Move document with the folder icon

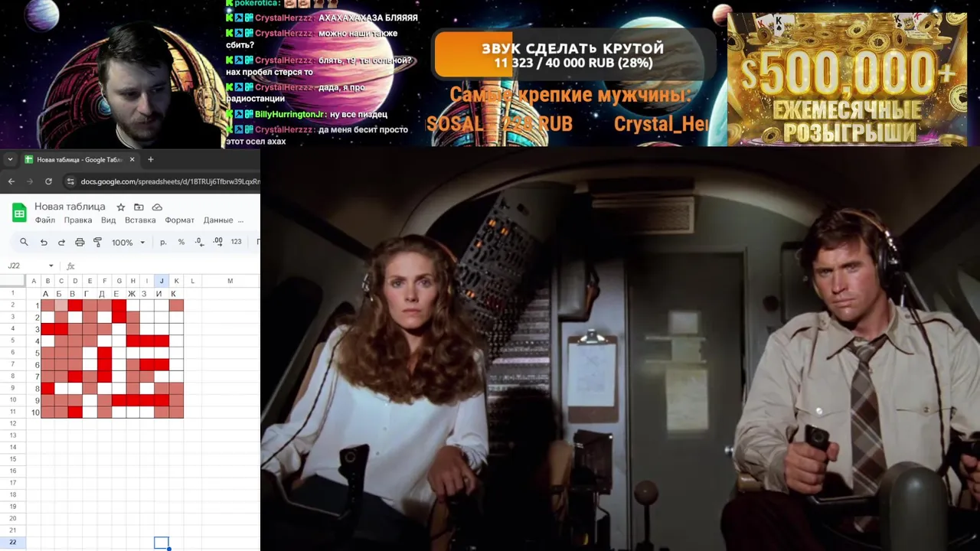139,207
